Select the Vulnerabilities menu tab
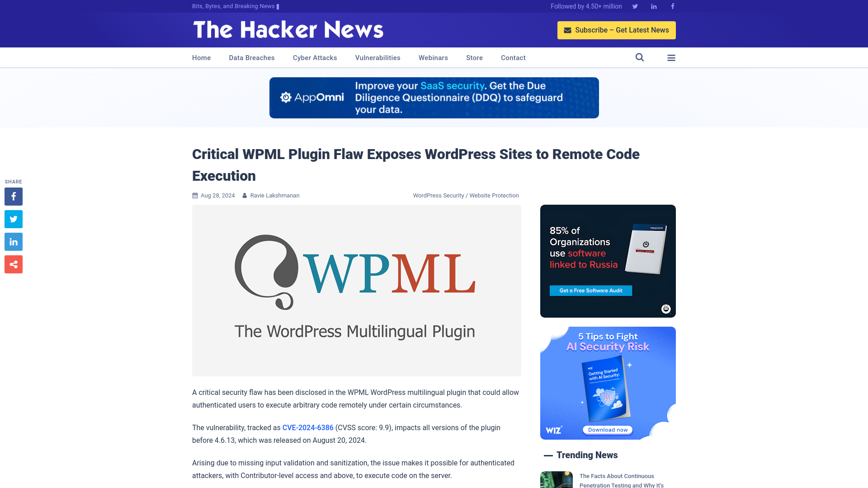Viewport: 868px width, 488px height. [x=378, y=57]
